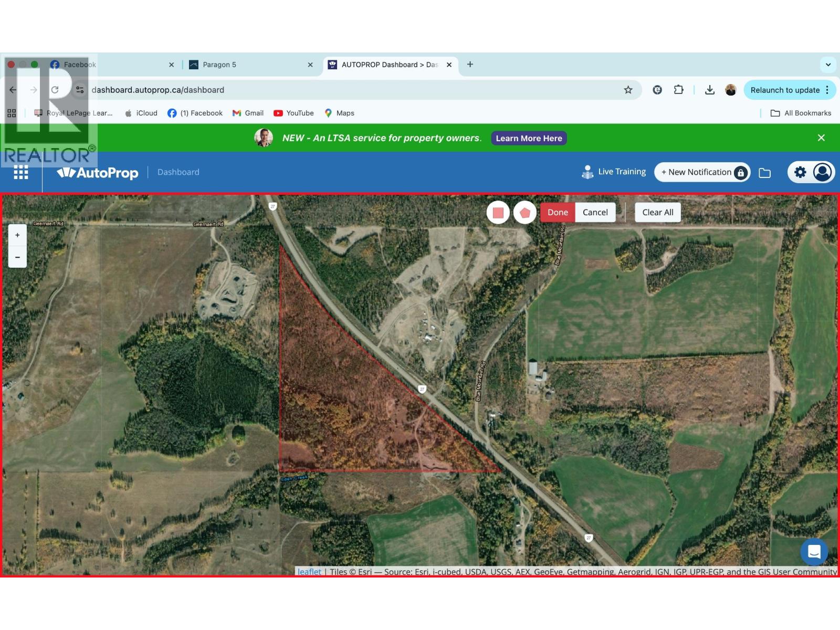Click the Learn More Here link

tap(529, 138)
